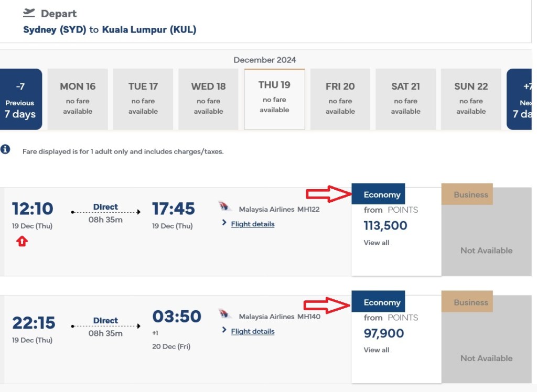Click red up arrow under 12:10 departure

[22, 242]
